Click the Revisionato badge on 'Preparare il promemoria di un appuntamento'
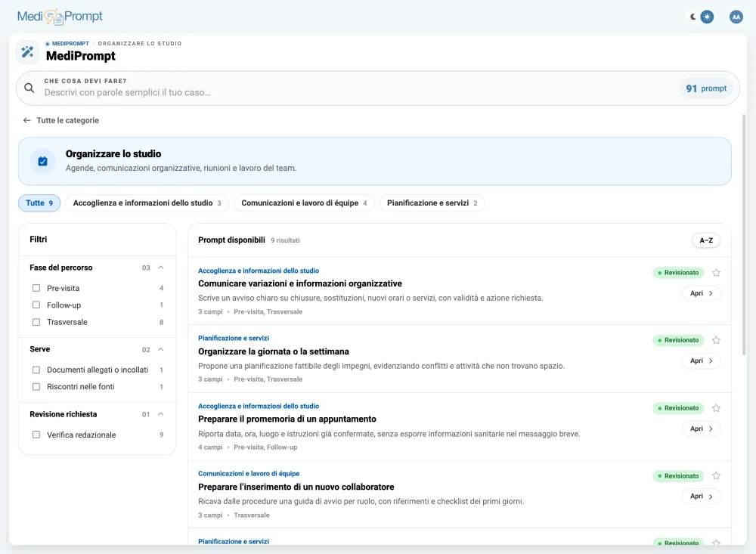This screenshot has width=756, height=554. pyautogui.click(x=678, y=408)
